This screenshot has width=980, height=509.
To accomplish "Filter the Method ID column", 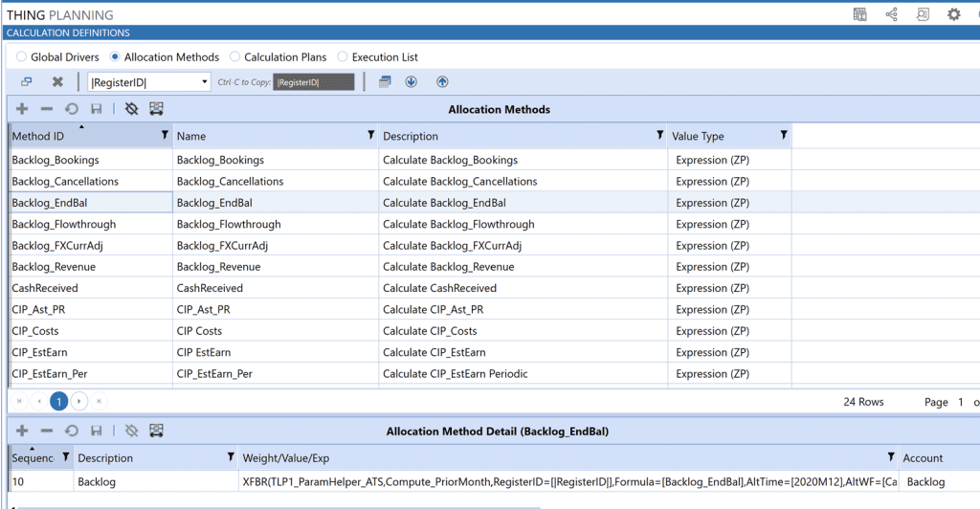I will [x=165, y=135].
